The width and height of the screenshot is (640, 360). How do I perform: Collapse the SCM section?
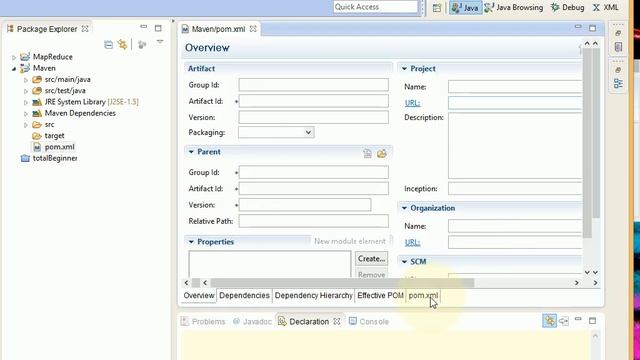click(404, 262)
